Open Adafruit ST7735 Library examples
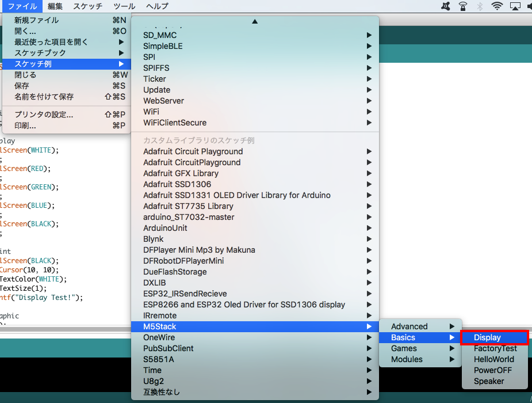Screen dimensions: 532x403 coord(255,206)
